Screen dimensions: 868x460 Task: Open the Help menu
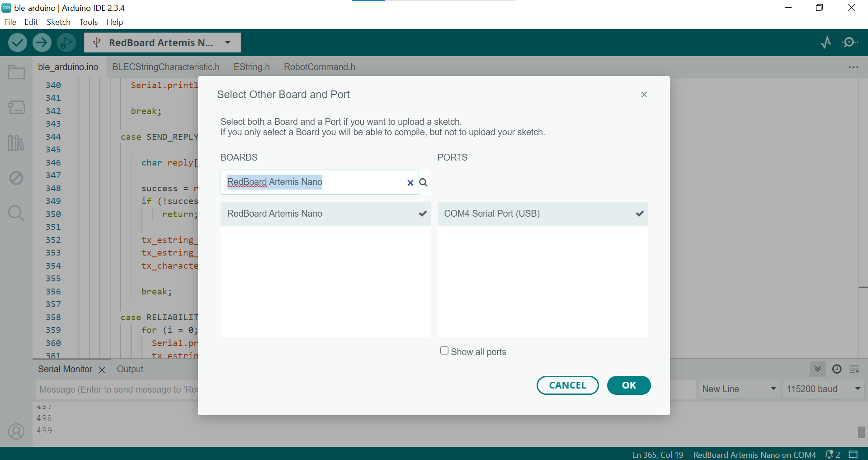[x=115, y=22]
